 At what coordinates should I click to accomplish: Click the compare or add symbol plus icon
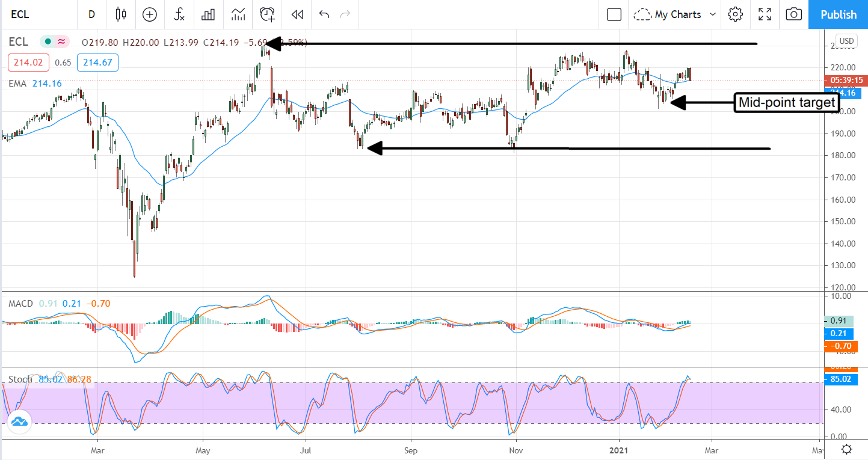pyautogui.click(x=149, y=14)
